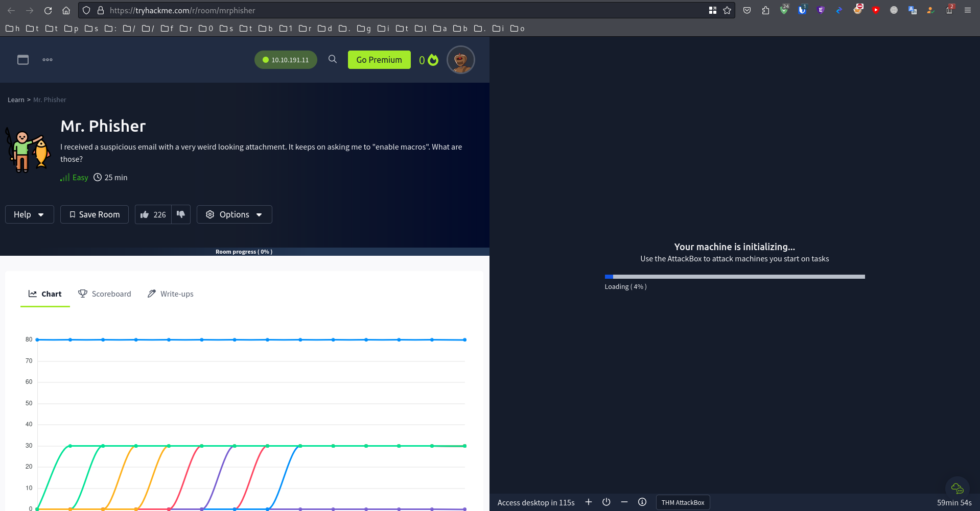Open the three-dots more menu
Viewport: 980px width, 511px height.
click(48, 60)
